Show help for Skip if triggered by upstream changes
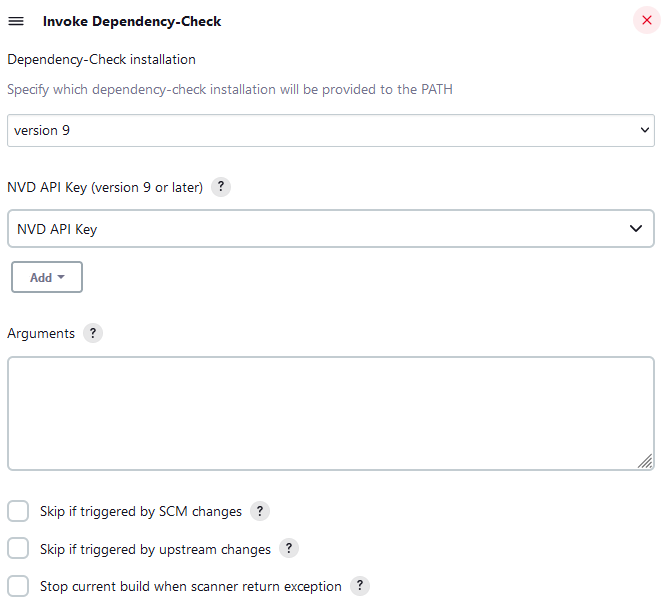Viewport: 668px width, 608px height. tap(288, 548)
